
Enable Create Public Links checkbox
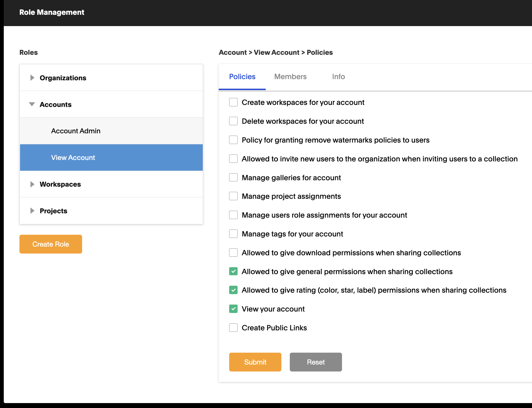(x=233, y=328)
